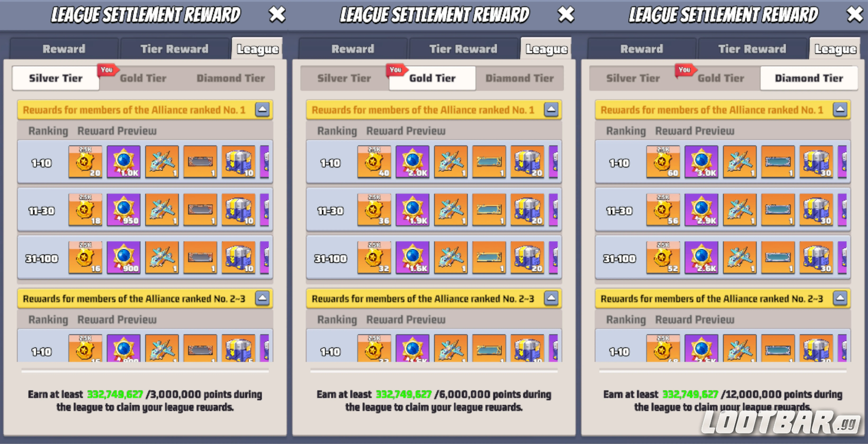This screenshot has width=868, height=444.
Task: Select Gold Tier in the middle panel
Action: click(432, 78)
